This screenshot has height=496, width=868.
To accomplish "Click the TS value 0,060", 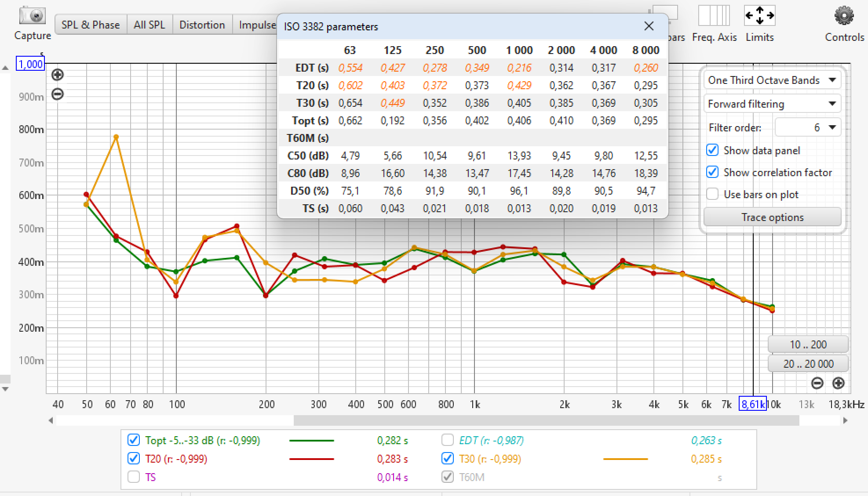I will pos(350,208).
